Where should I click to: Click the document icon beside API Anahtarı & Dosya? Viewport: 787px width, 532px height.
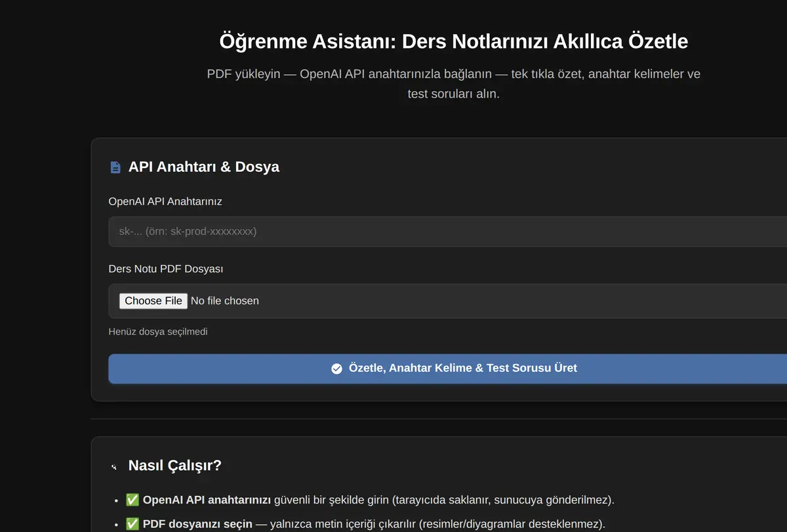[115, 167]
